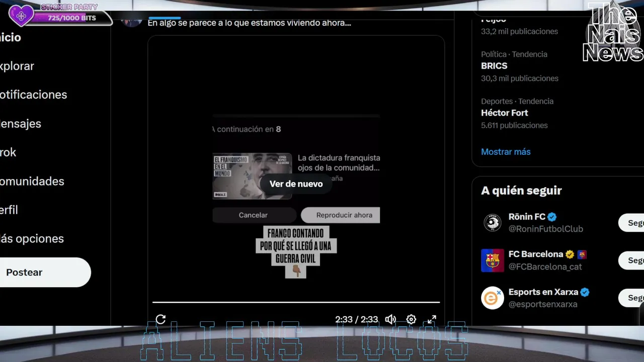Go to Inicio in the sidebar
The height and width of the screenshot is (362, 644).
pos(11,37)
